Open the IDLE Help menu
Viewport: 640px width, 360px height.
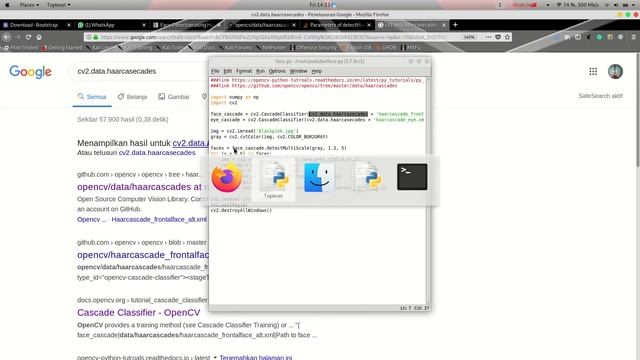[x=317, y=71]
